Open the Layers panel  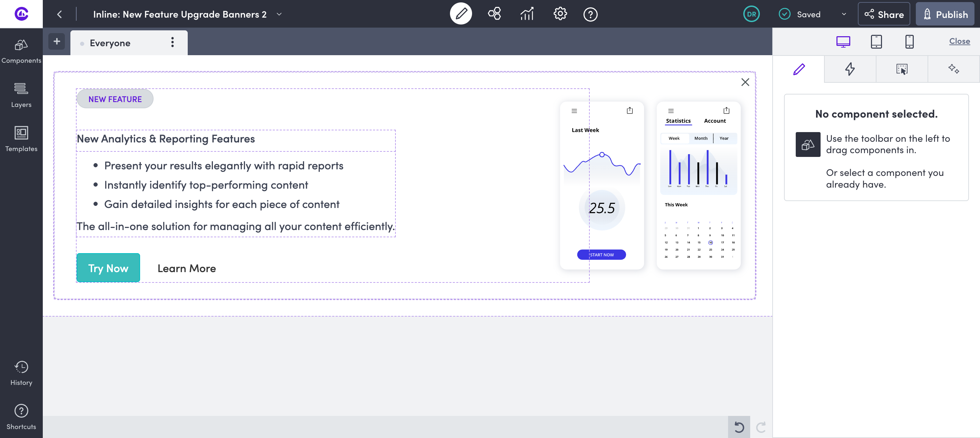(21, 95)
